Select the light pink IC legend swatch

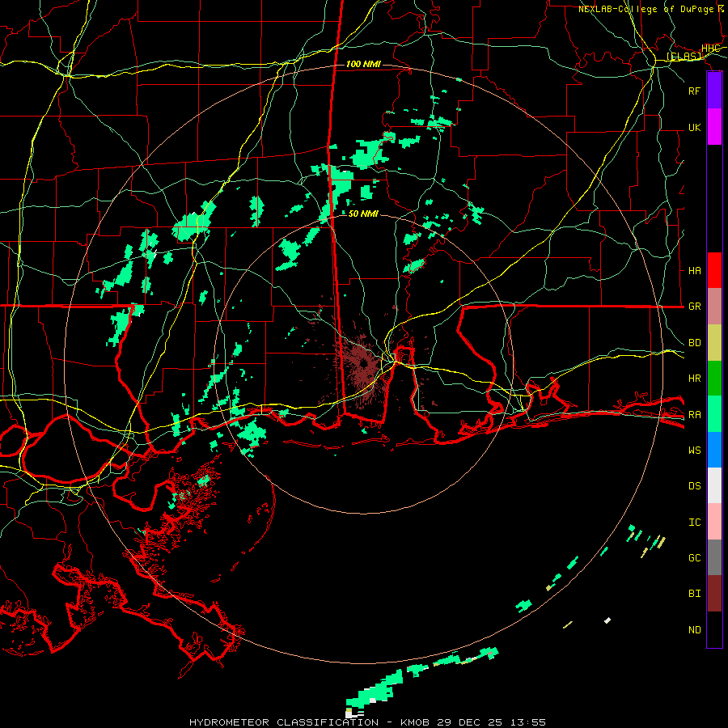[714, 522]
